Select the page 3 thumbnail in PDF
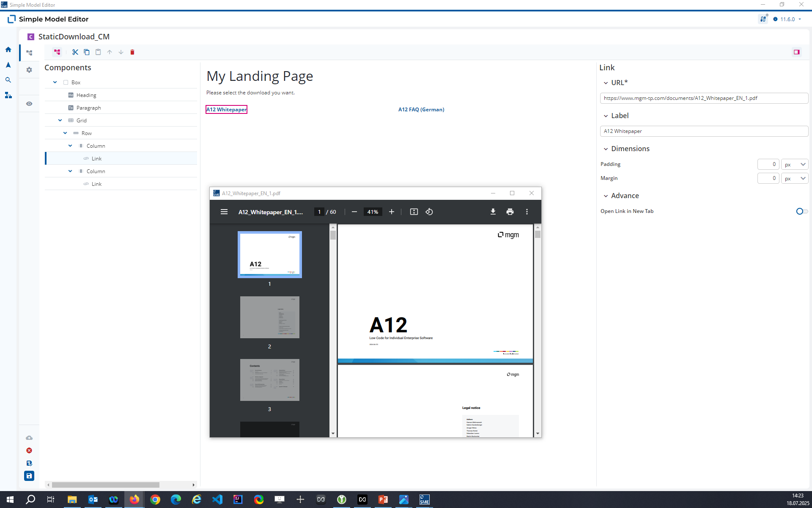 [270, 380]
